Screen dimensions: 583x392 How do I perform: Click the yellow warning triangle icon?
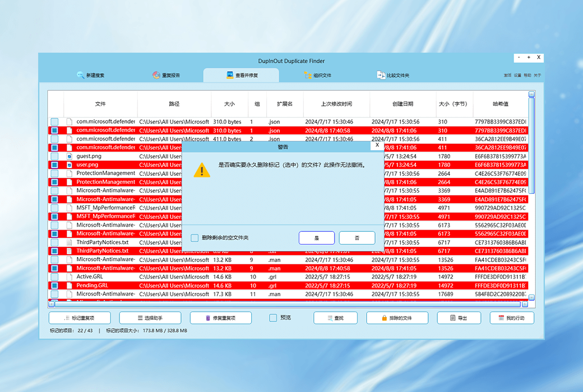[202, 170]
